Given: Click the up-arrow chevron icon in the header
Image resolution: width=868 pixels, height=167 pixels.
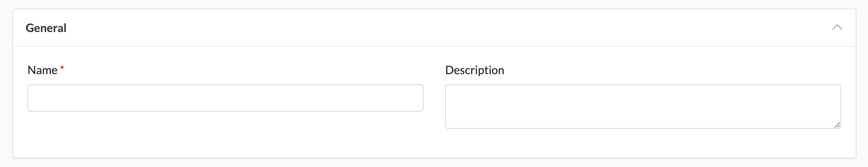Looking at the screenshot, I should tap(837, 27).
